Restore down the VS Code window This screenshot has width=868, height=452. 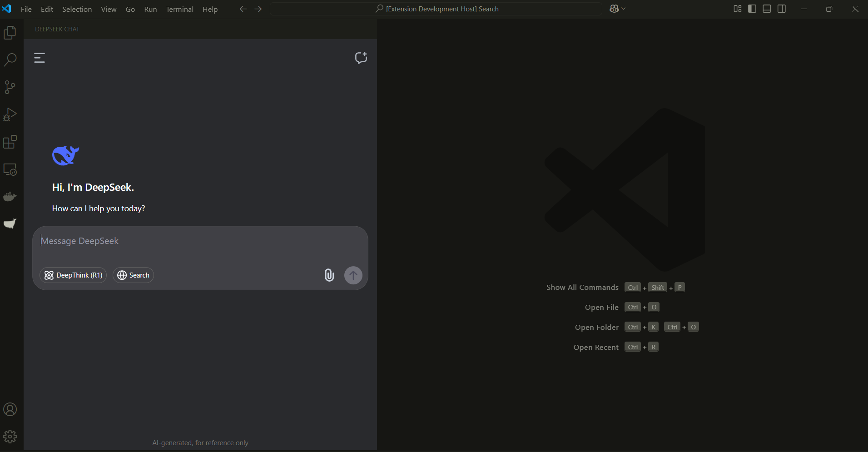coord(829,9)
